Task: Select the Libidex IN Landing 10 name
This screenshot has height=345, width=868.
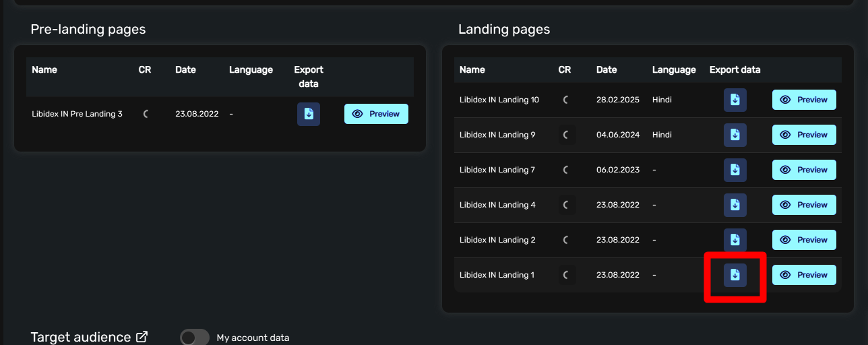Action: [499, 100]
